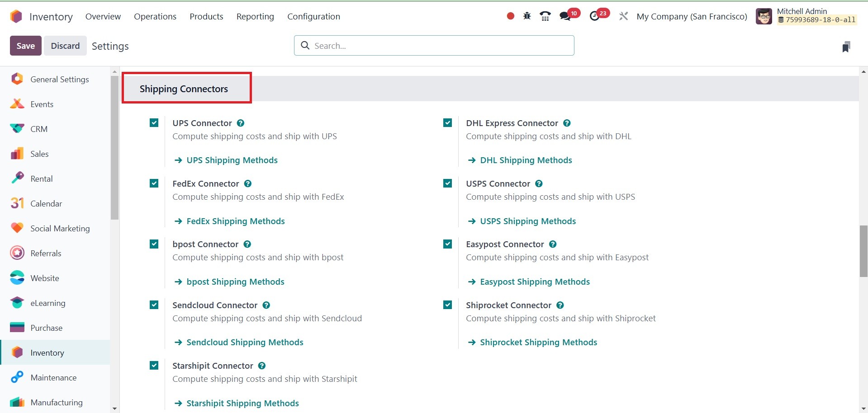Screen dimensions: 868x413
Task: Uncheck the UPS Connector checkbox
Action: [x=154, y=123]
